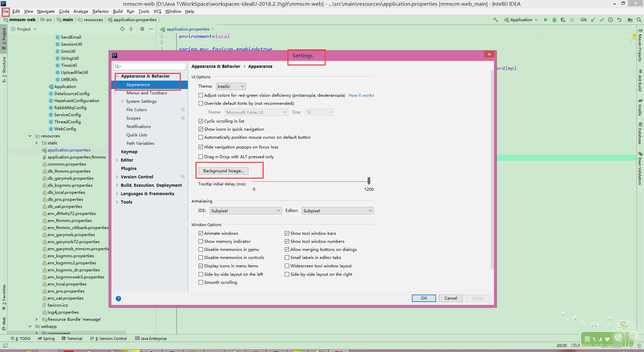Open the Keymap settings page
Viewport: 644px width, 352px height.
(129, 152)
